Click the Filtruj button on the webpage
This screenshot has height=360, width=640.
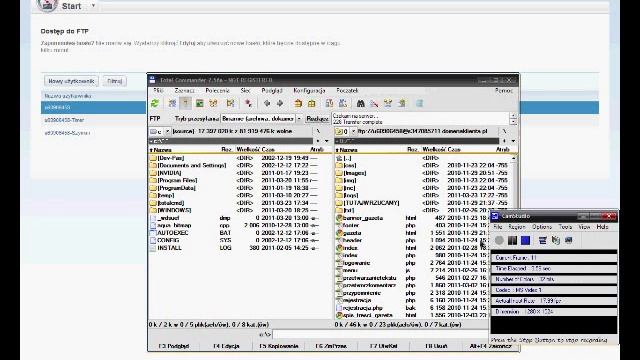[115, 81]
